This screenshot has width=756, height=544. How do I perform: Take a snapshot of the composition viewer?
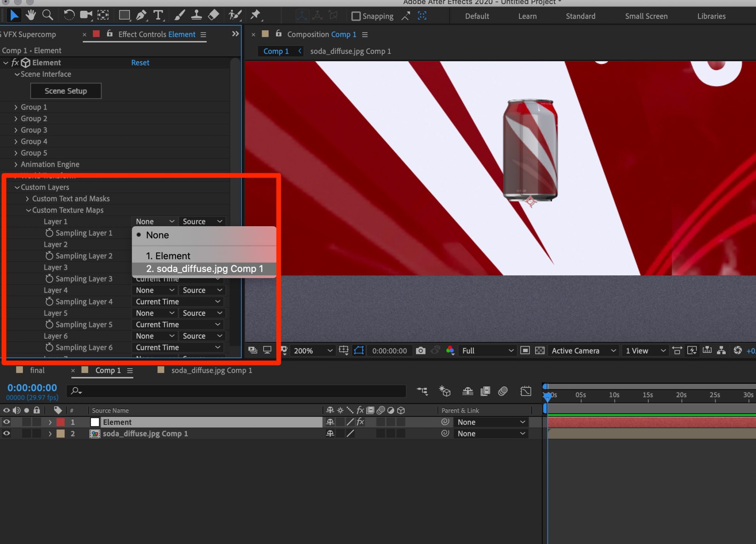421,350
